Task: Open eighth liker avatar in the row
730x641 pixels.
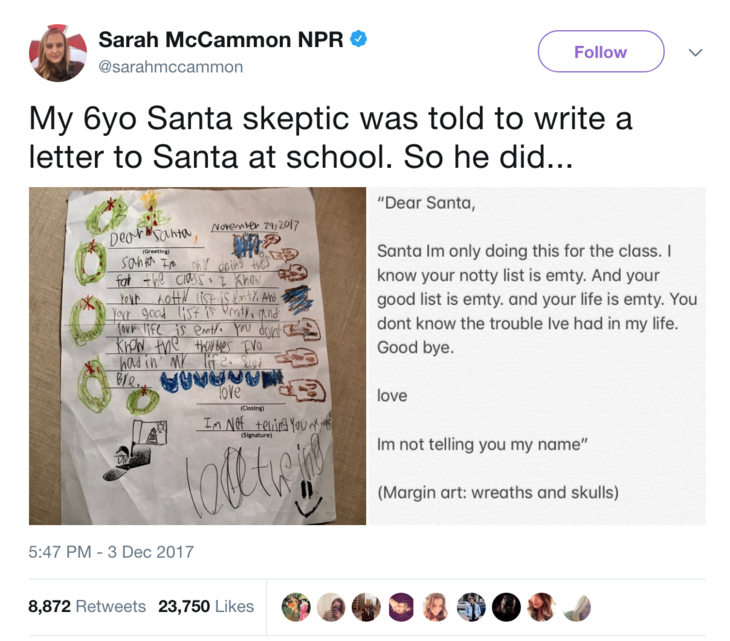Action: pyautogui.click(x=541, y=607)
